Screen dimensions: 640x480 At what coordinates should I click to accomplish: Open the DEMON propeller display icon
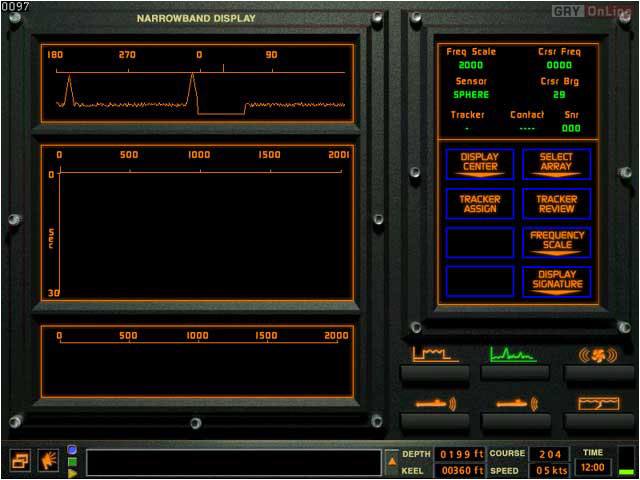[x=597, y=355]
